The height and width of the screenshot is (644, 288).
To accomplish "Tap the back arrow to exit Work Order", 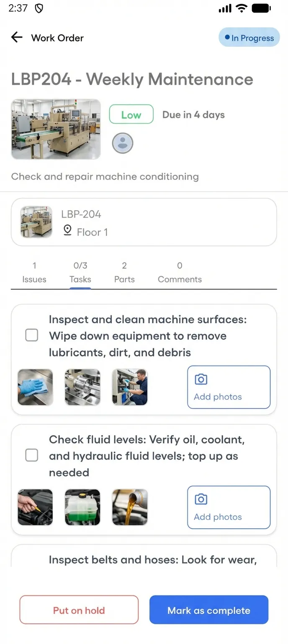I will point(16,37).
